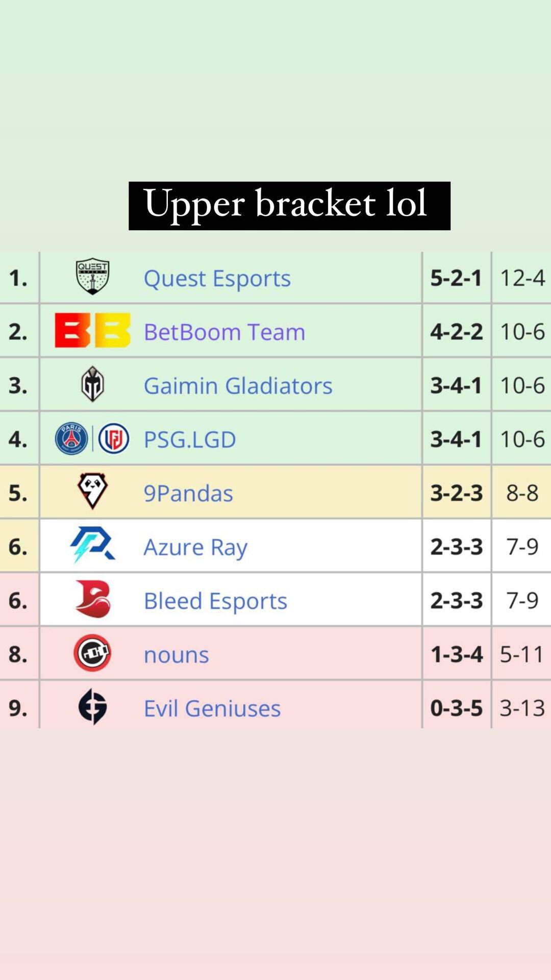Open the 9Pandas team link
551x980 pixels.
coord(189,494)
